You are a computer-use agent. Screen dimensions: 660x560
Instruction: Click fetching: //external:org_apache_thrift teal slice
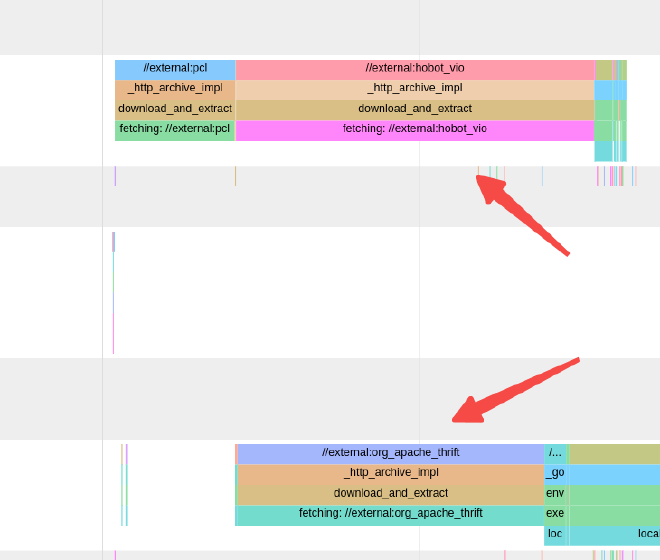point(391,515)
